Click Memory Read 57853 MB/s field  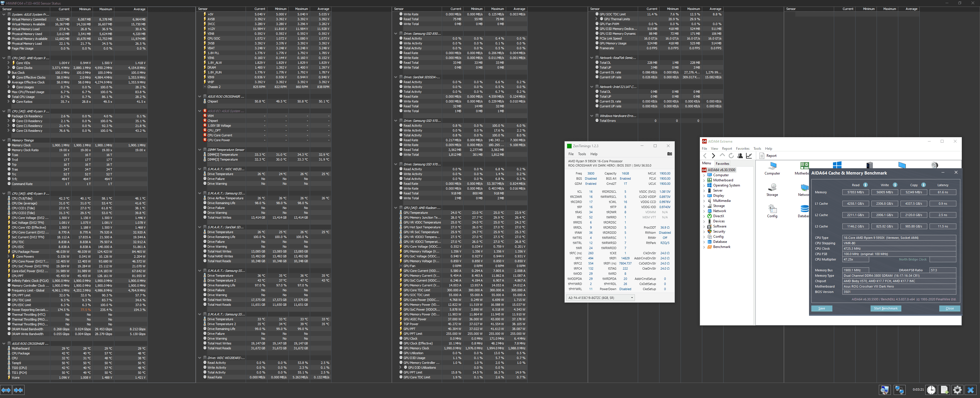click(855, 192)
